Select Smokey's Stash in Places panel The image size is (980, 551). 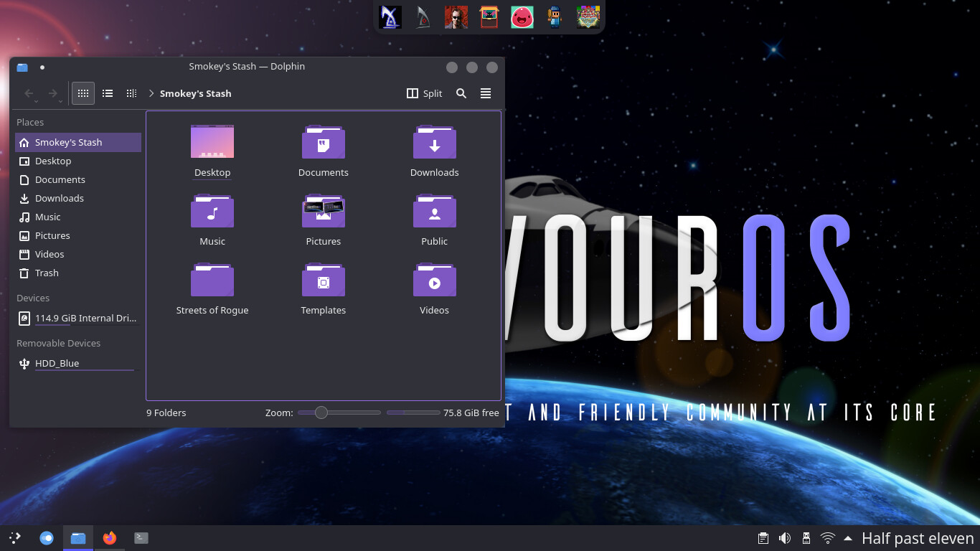click(x=78, y=142)
